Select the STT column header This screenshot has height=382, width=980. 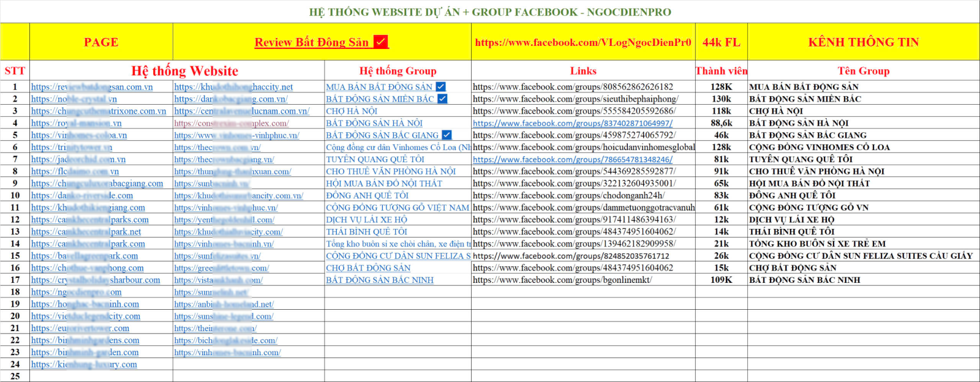click(15, 70)
